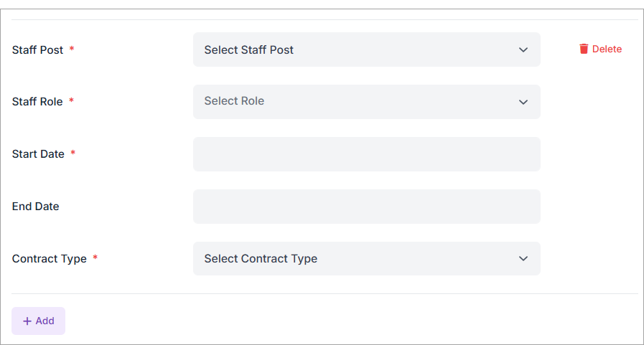Screen dimensions: 644x345
Task: Expand the Staff Post chevron arrow
Action: tap(523, 50)
